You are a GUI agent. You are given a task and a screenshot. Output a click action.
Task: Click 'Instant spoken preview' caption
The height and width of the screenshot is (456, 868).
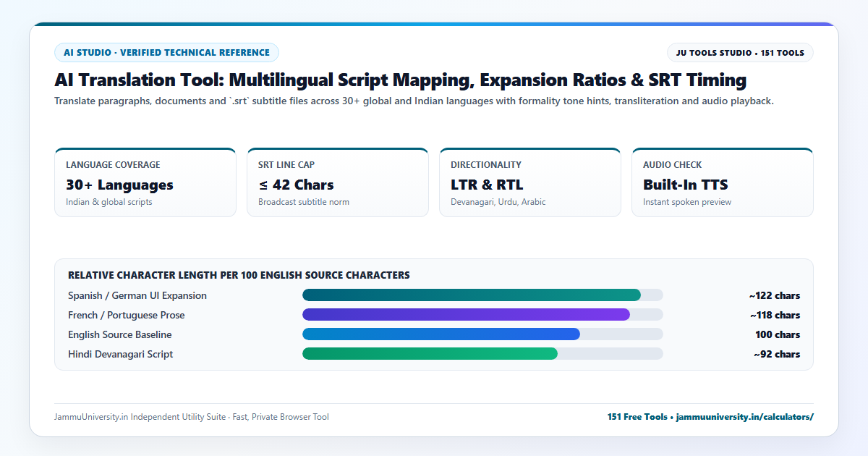(687, 202)
